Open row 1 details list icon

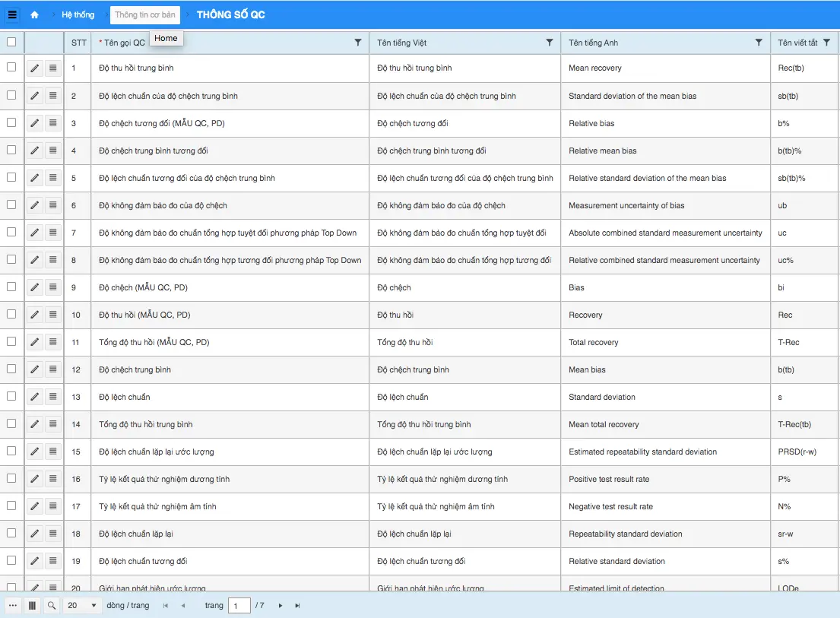53,68
